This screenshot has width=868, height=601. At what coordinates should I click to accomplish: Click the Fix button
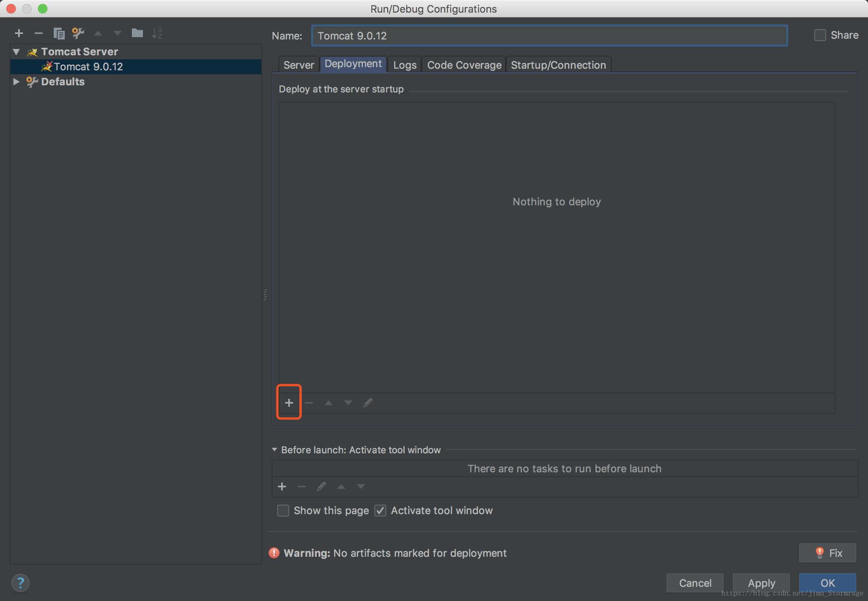[828, 553]
